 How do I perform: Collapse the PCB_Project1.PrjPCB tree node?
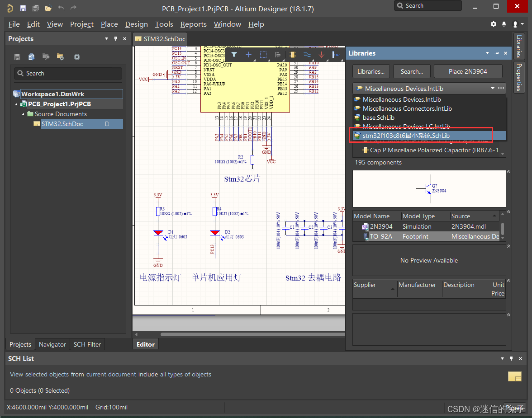click(17, 104)
